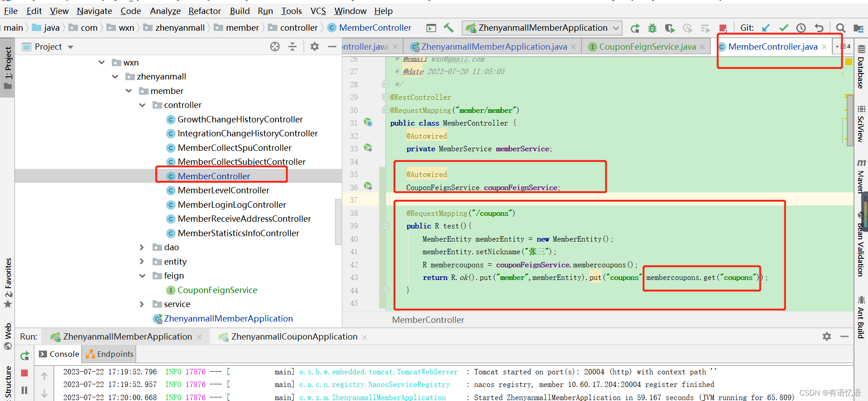Click autowired bean gutter icon line 33
The image size is (868, 401).
(368, 148)
